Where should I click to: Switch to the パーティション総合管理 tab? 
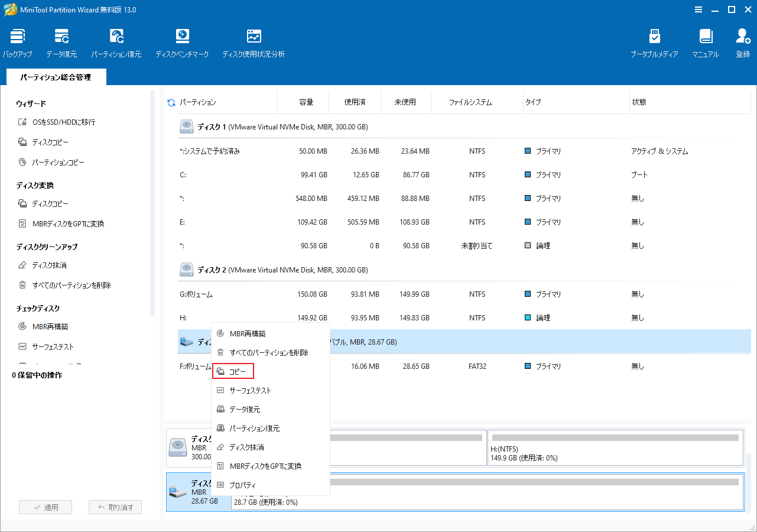pyautogui.click(x=56, y=77)
